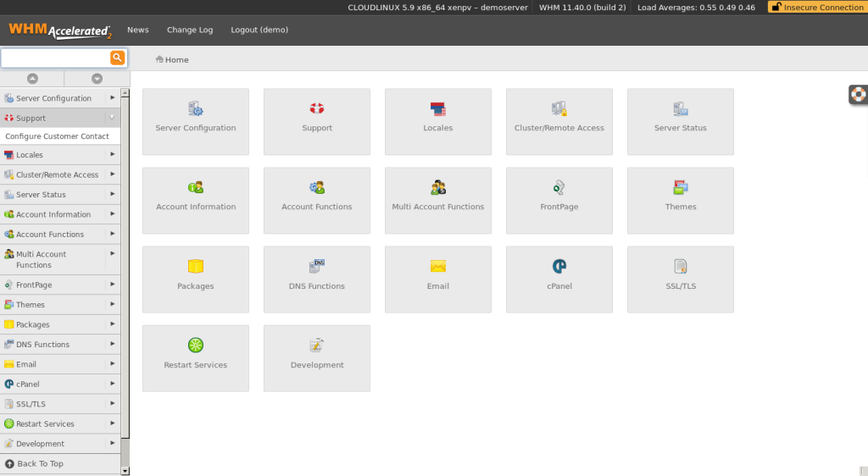Open the Packages yellow box icon

196,266
